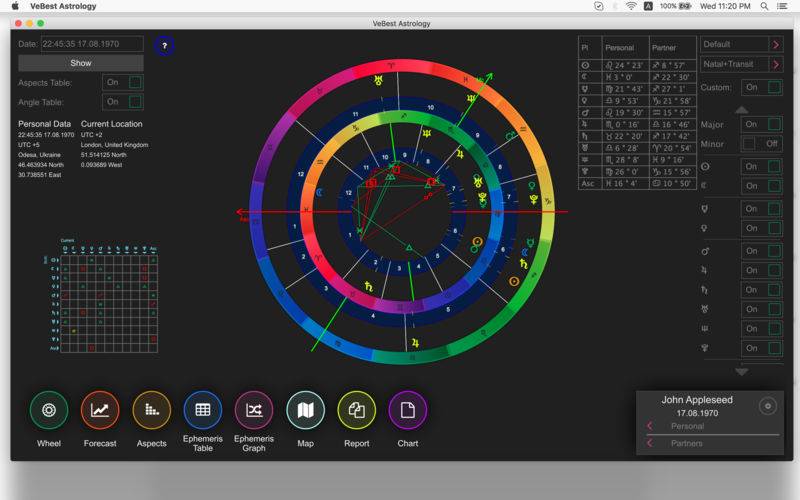Expand the Partners list chevron

pos(649,443)
